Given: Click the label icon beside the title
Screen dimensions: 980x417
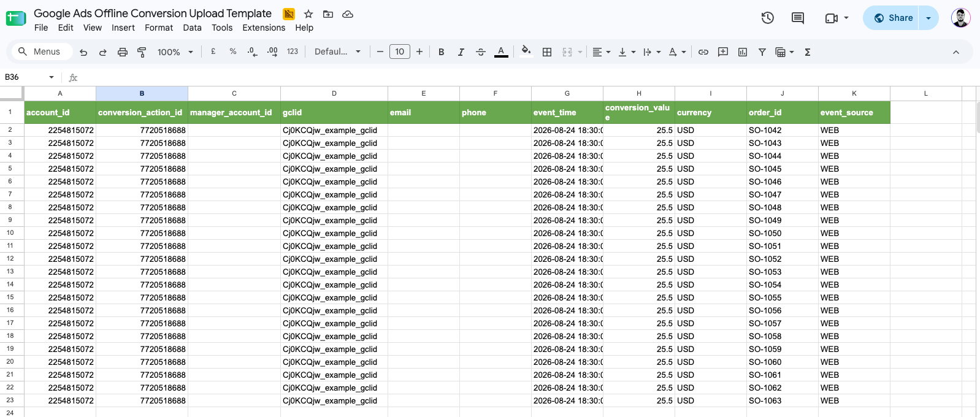Looking at the screenshot, I should (289, 13).
